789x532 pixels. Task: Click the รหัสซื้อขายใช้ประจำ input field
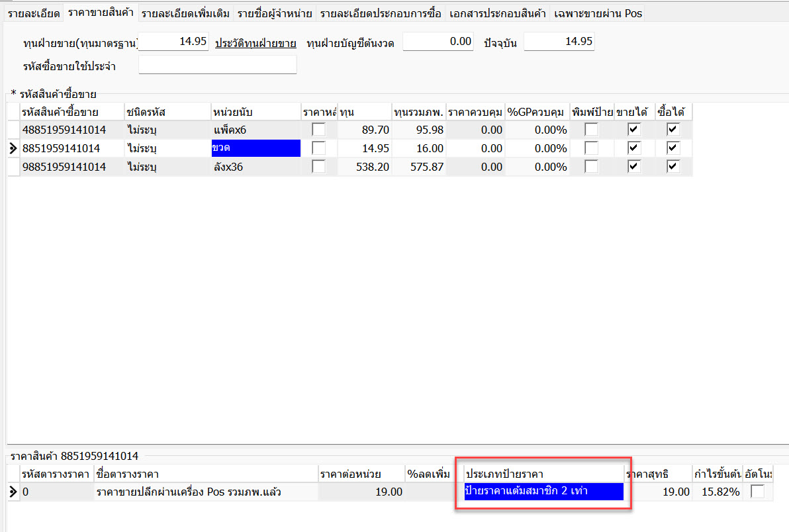(217, 65)
